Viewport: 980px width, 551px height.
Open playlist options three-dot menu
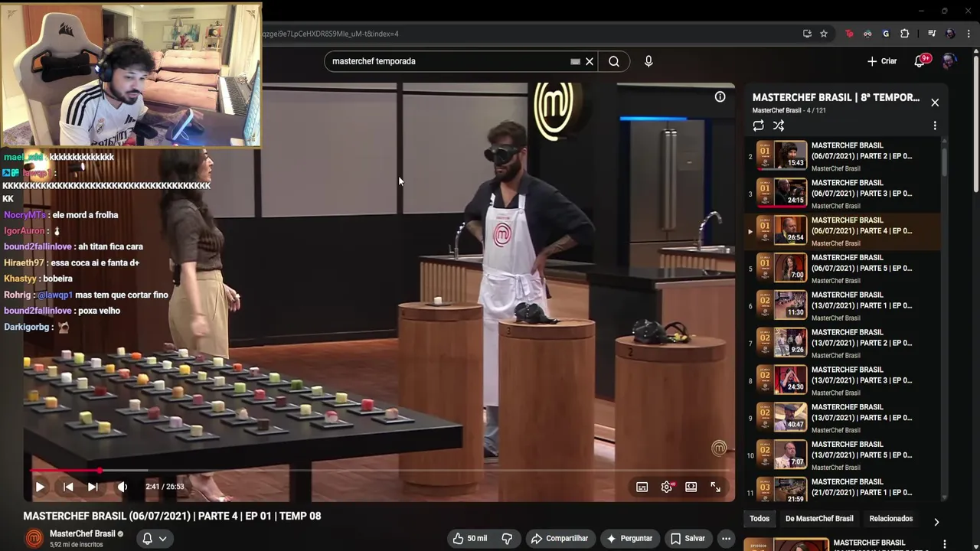click(935, 126)
